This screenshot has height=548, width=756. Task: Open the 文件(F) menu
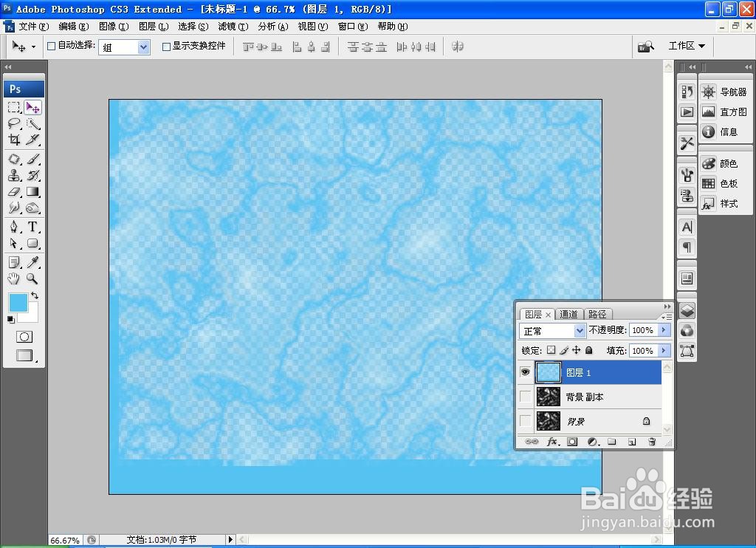(34, 27)
